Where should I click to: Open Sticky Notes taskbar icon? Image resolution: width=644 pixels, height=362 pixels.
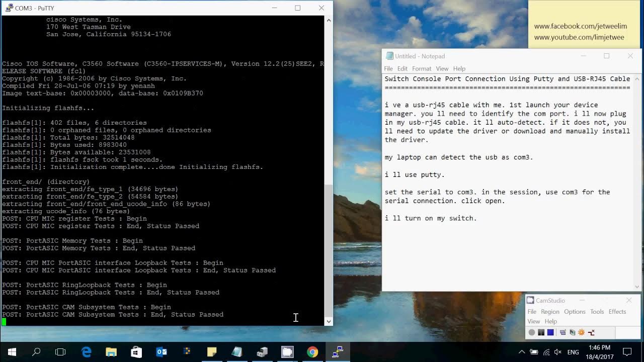click(212, 352)
